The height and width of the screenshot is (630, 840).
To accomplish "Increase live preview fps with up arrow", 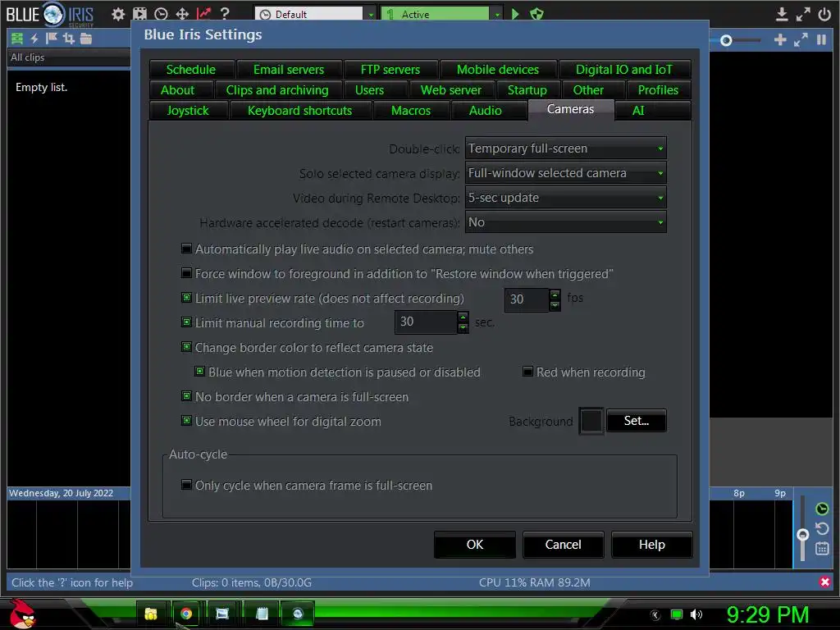I will point(555,294).
